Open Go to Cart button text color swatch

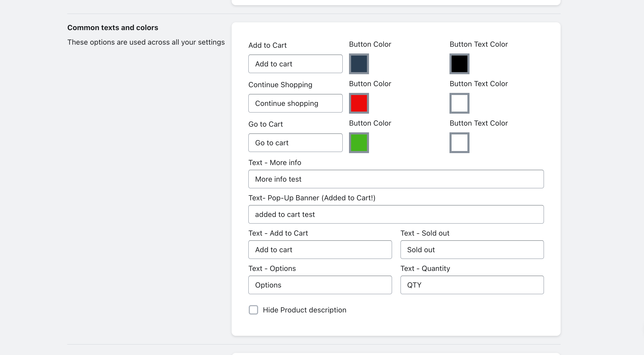point(459,143)
